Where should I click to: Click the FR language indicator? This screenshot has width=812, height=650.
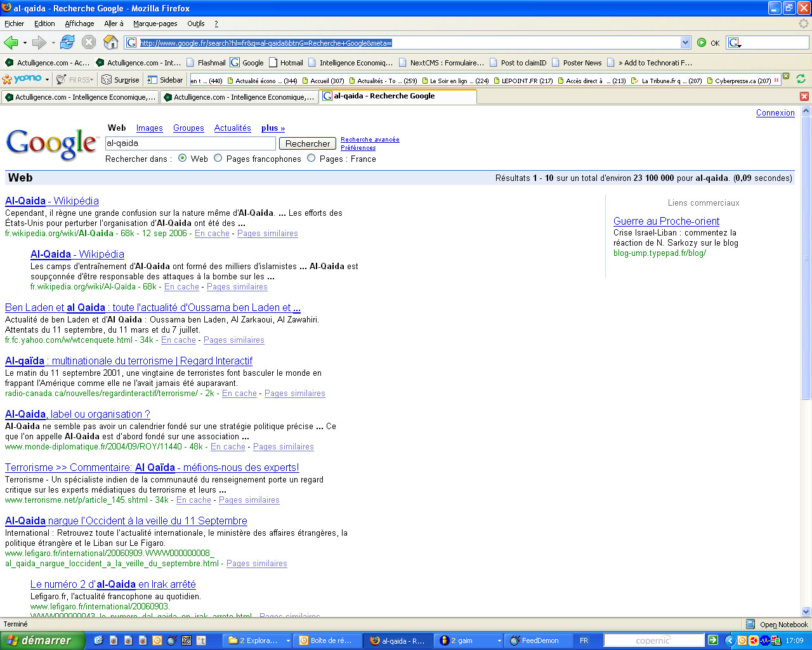point(584,640)
